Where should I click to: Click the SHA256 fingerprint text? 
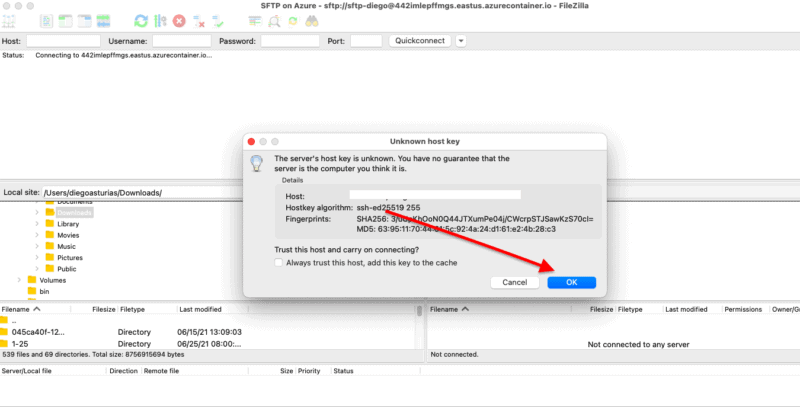[x=475, y=219]
